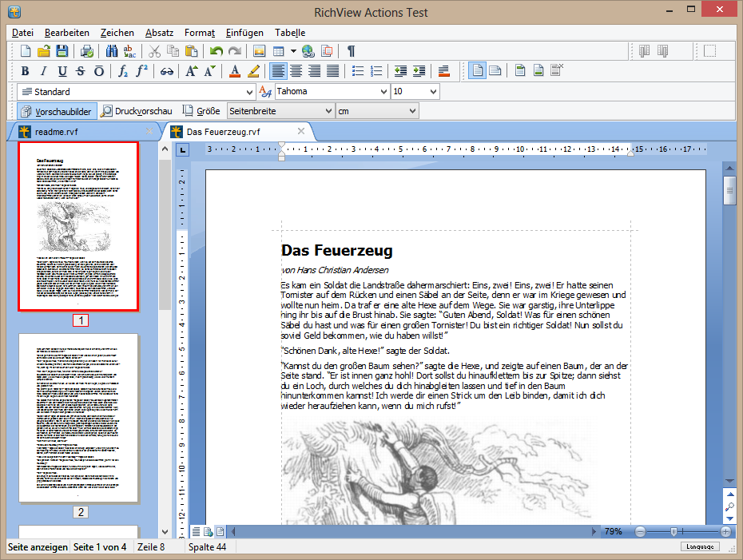Image resolution: width=743 pixels, height=560 pixels.
Task: Open the Einfügen menu
Action: pyautogui.click(x=244, y=33)
